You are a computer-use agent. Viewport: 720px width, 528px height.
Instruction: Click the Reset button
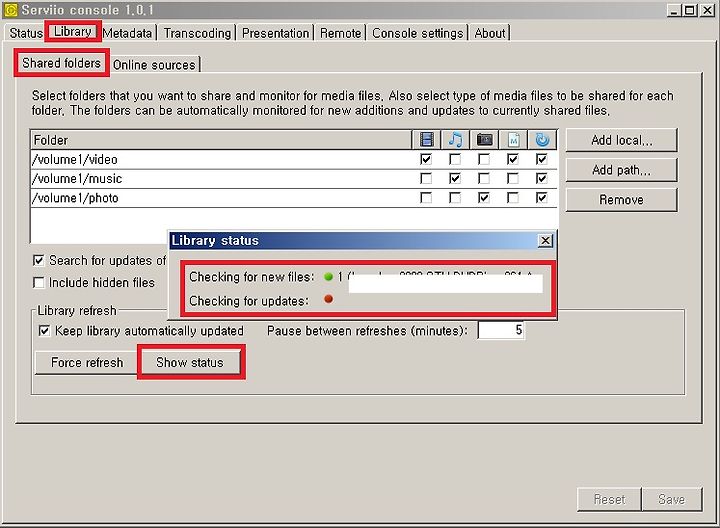pos(609,499)
